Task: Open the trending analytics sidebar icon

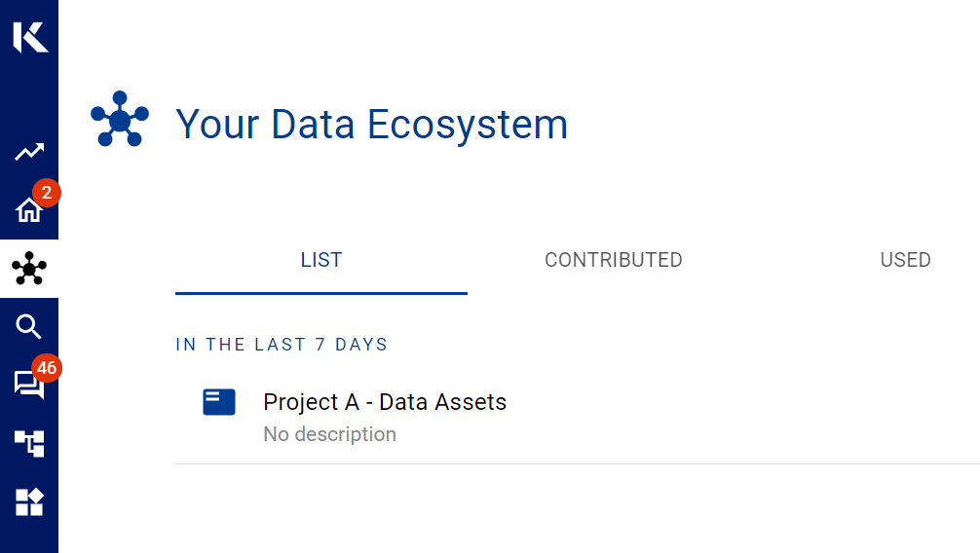Action: tap(29, 152)
